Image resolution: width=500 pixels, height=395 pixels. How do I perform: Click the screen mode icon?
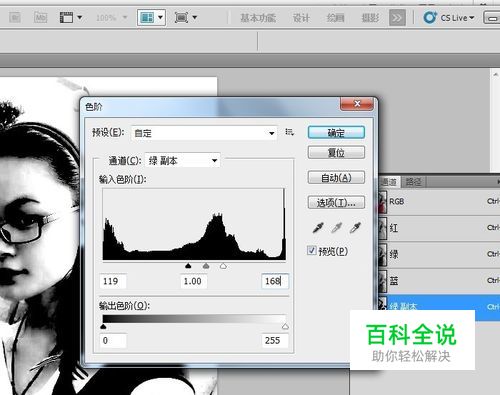(181, 17)
